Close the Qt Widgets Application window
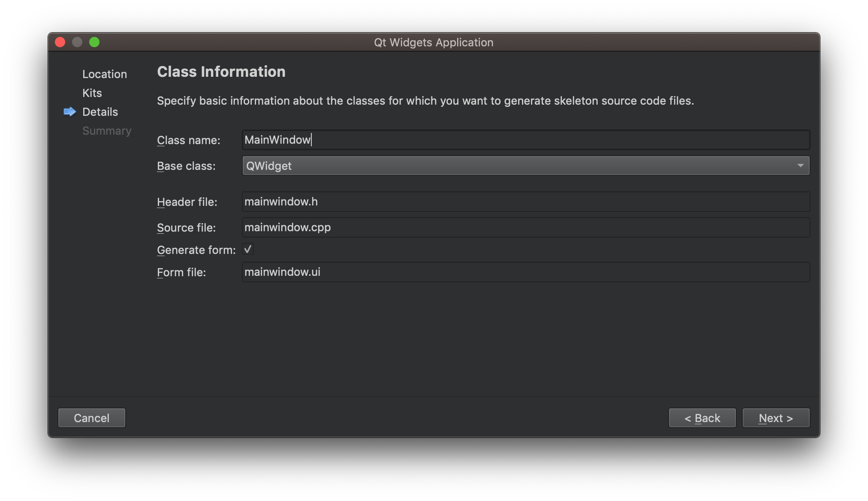Screen dimensions: 868x501 pyautogui.click(x=60, y=42)
